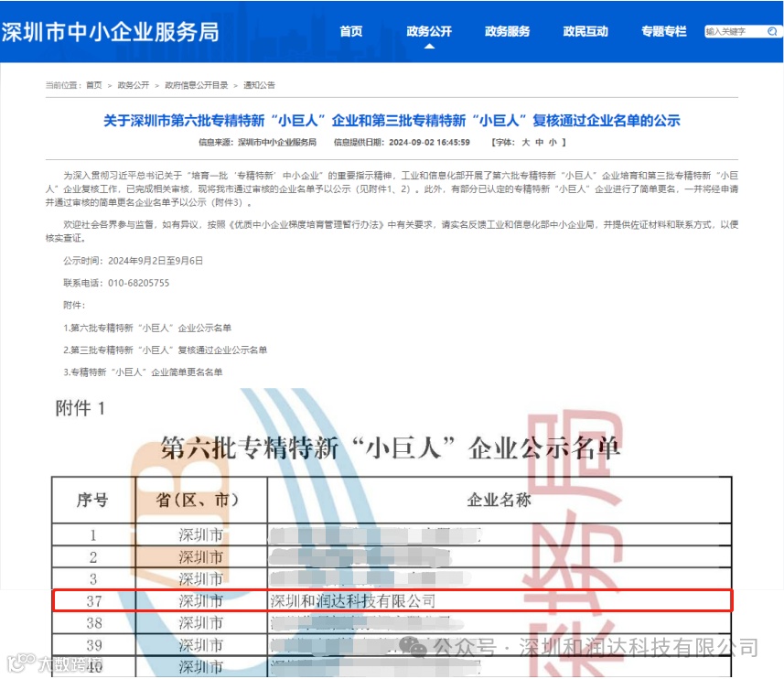Select the row number 38 cell
The image size is (784, 679).
[94, 623]
